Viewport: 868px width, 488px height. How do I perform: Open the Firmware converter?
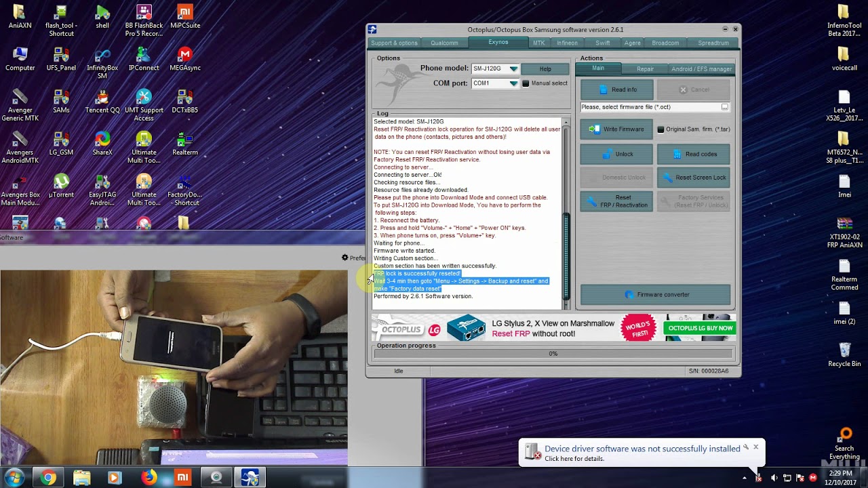click(655, 295)
